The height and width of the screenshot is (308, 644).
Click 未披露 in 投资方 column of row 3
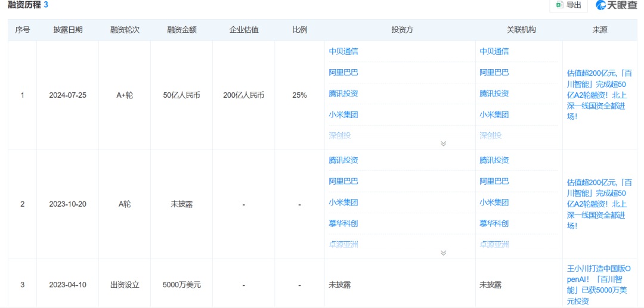tap(340, 285)
